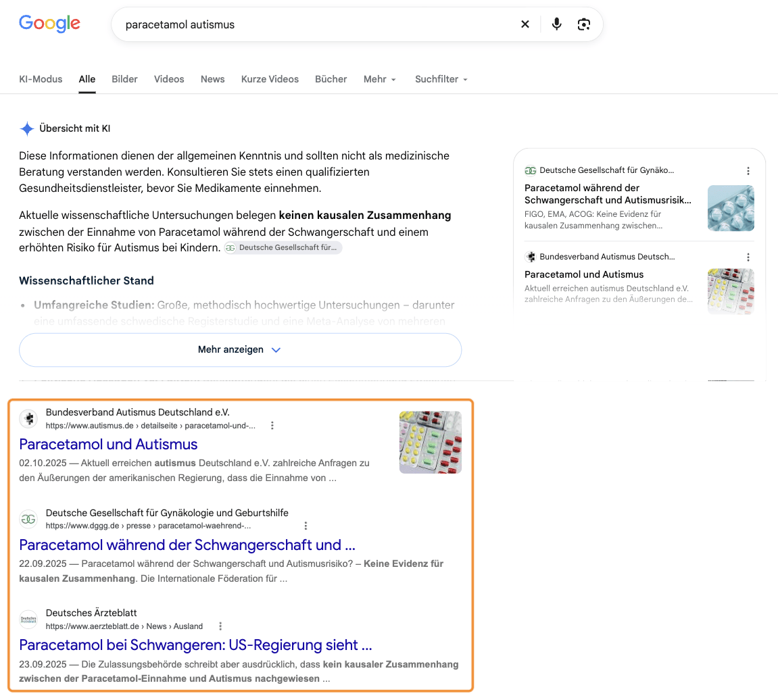Click the DGGG favicon in side card
778x700 pixels.
(531, 171)
